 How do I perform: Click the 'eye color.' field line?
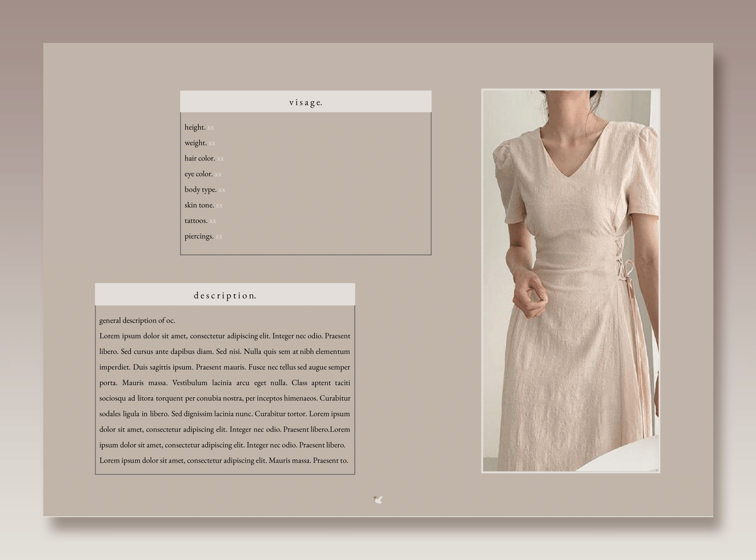coord(203,174)
